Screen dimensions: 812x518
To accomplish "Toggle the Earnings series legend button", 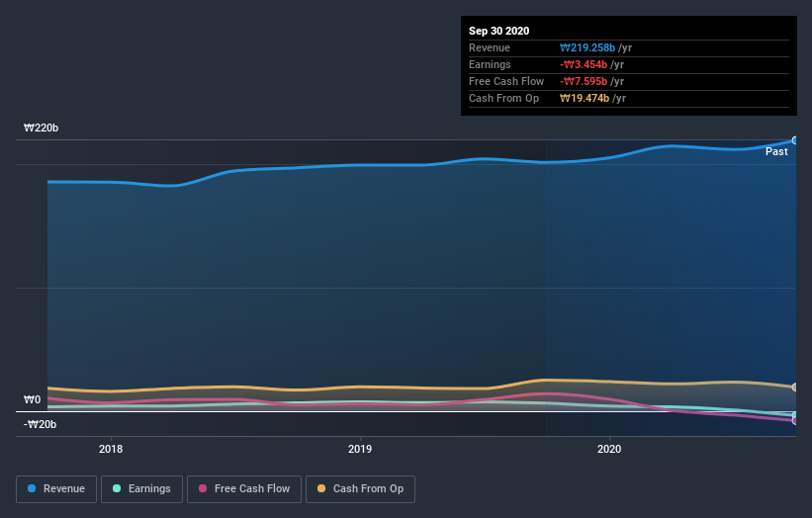I will pos(141,489).
